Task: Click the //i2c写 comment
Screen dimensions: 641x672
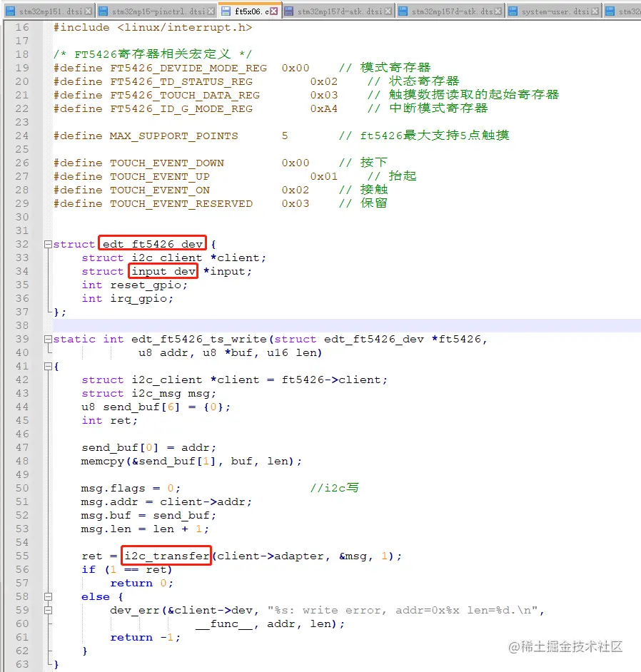Action: pyautogui.click(x=335, y=488)
